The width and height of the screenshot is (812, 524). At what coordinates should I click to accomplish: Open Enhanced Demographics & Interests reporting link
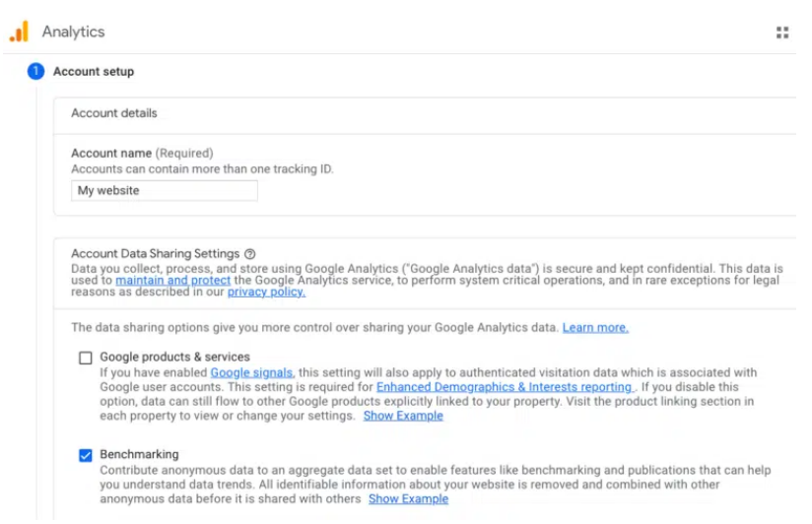505,387
